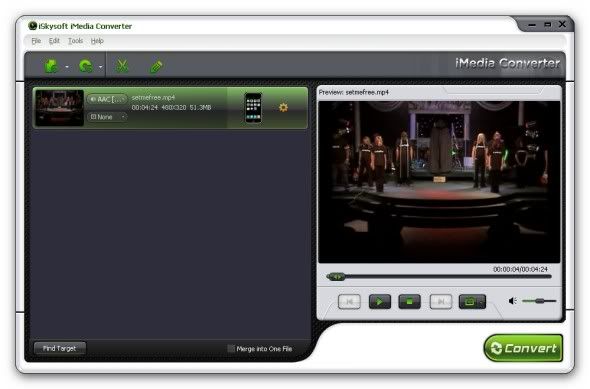The height and width of the screenshot is (389, 590).
Task: Open the Tools menu
Action: pos(75,41)
